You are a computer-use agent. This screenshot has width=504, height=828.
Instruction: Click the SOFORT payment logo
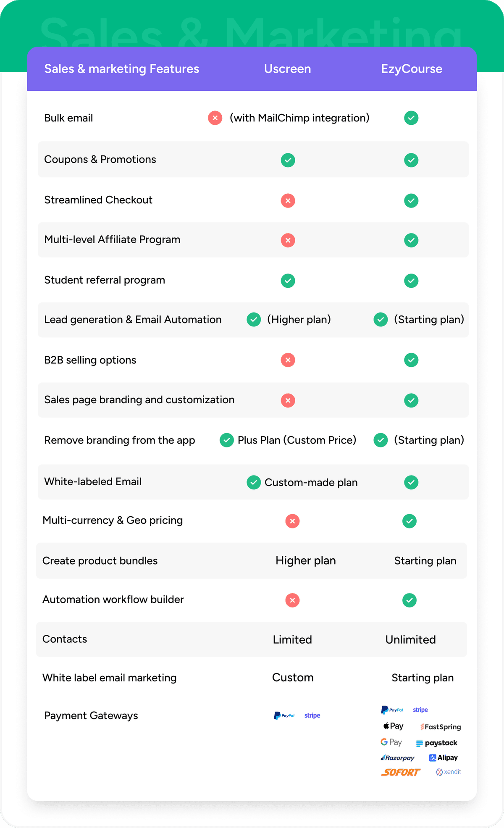[x=401, y=772]
